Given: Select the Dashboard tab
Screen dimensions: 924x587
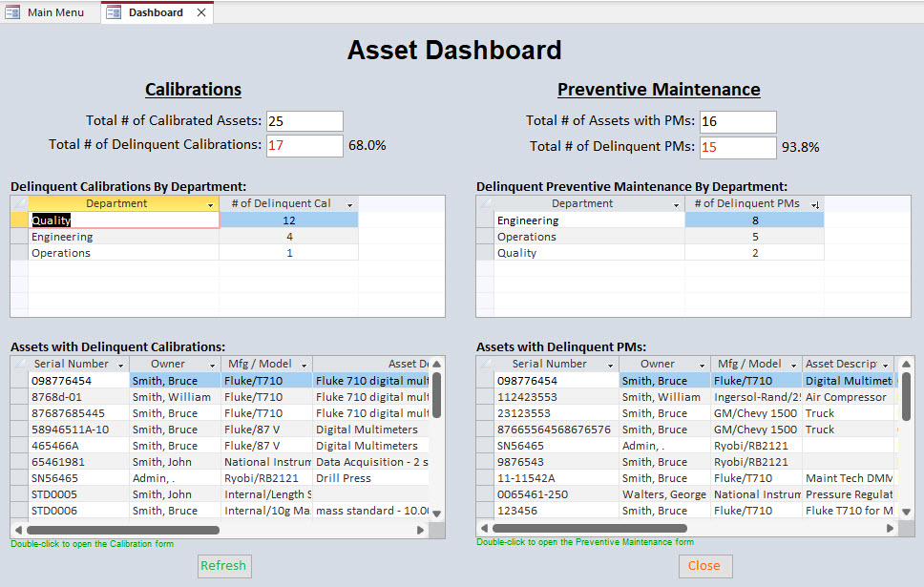Looking at the screenshot, I should [156, 12].
